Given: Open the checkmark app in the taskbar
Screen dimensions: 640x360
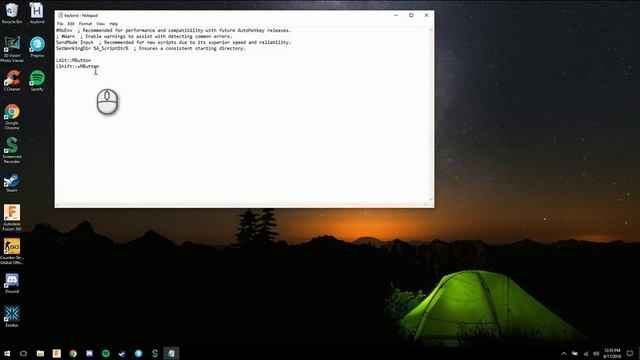Looking at the screenshot, I should [x=122, y=353].
